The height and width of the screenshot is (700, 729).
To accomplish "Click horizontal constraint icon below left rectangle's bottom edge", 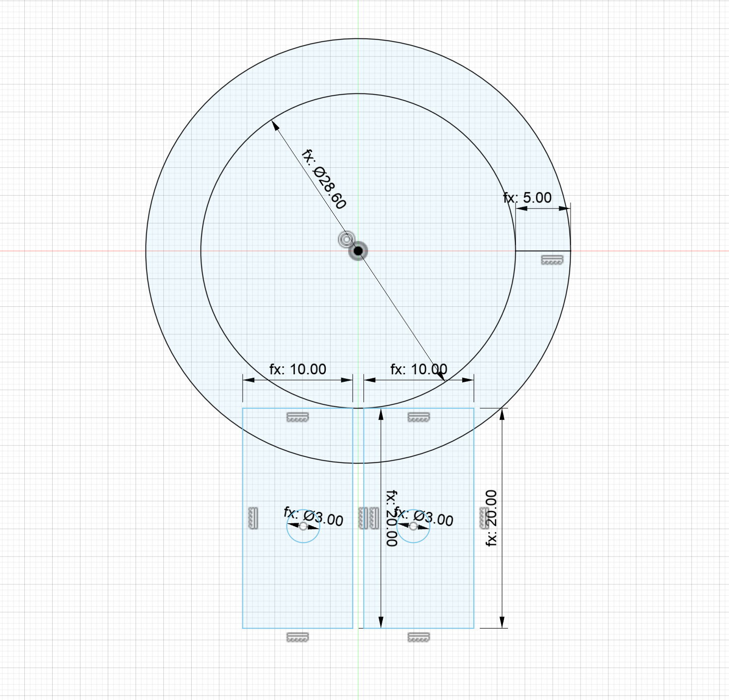I will point(297,637).
